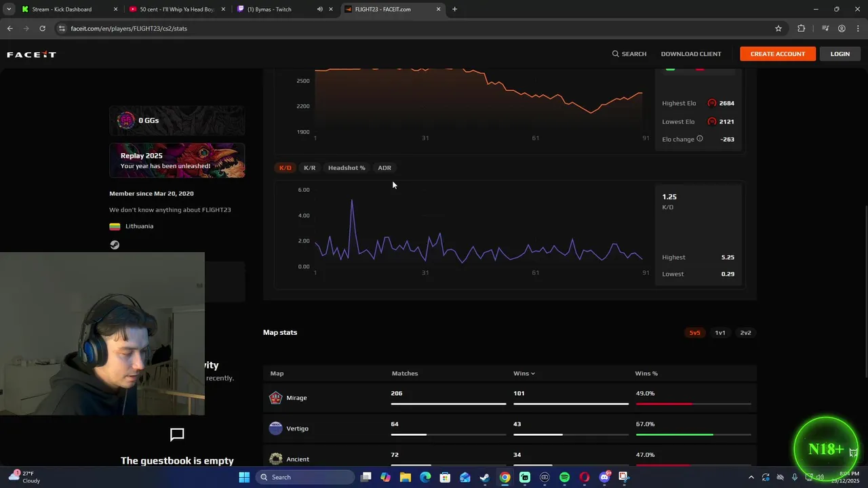
Task: Open the Steam profile icon link
Action: [115, 245]
